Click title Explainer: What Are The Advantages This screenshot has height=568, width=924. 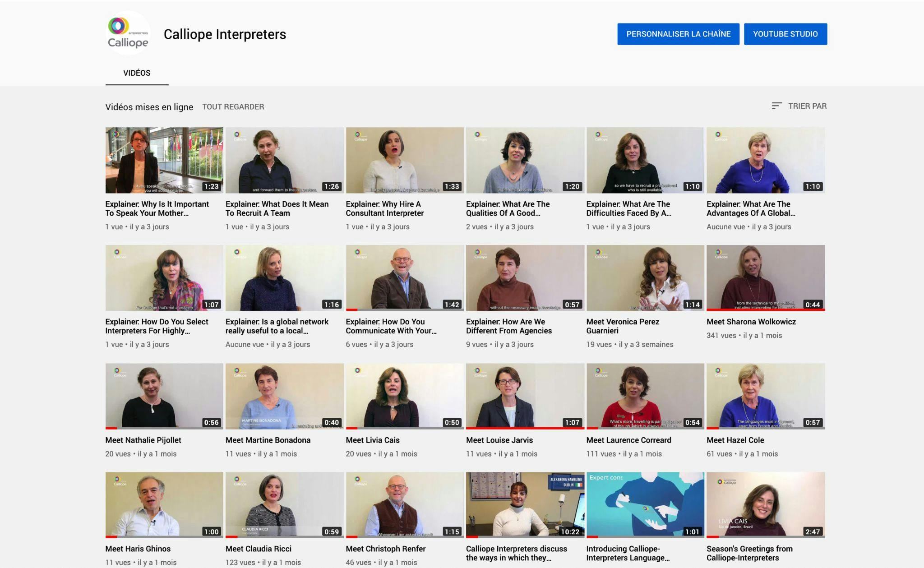pyautogui.click(x=751, y=208)
